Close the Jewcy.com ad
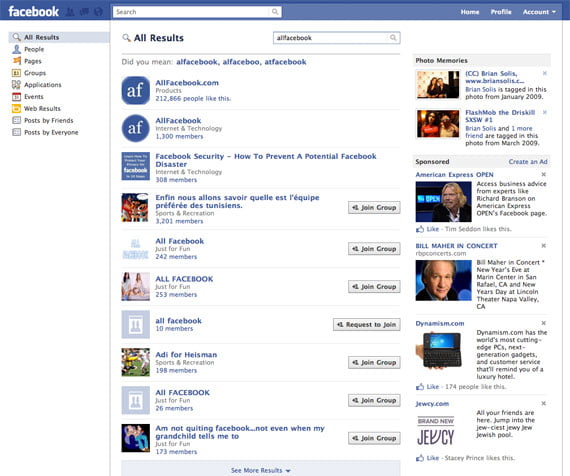 click(543, 404)
